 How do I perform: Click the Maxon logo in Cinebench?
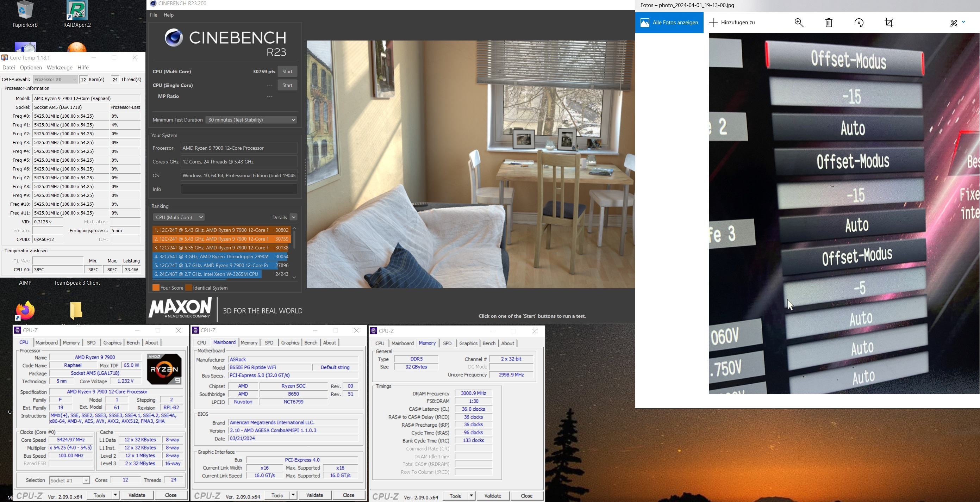pos(180,308)
